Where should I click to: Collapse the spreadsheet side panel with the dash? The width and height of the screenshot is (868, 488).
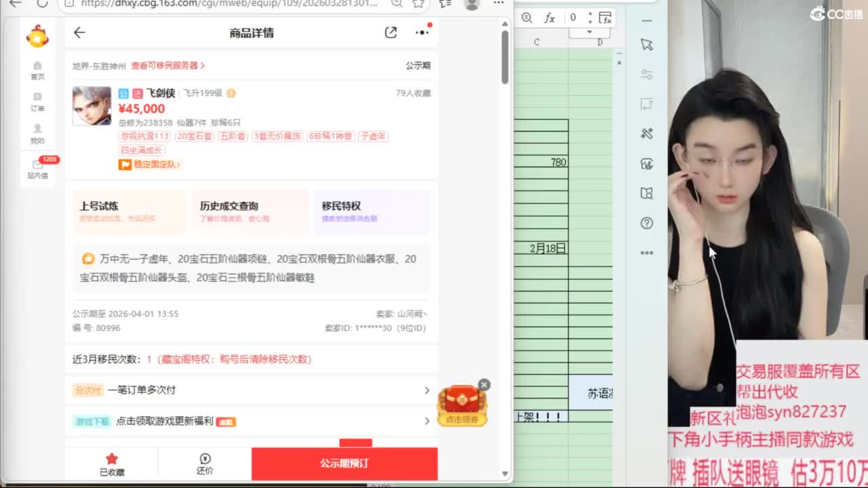click(647, 21)
